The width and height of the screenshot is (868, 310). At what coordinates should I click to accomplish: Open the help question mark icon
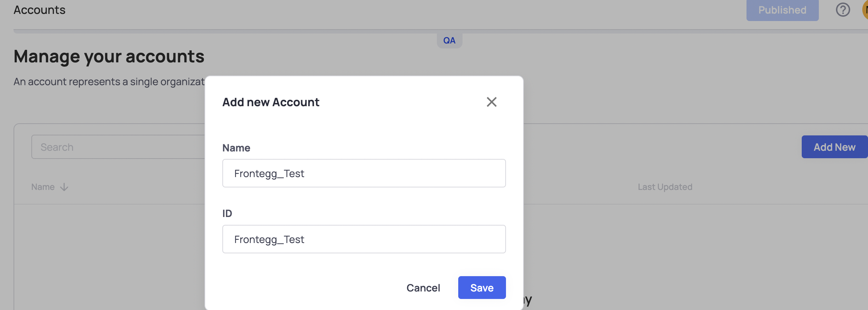(843, 10)
